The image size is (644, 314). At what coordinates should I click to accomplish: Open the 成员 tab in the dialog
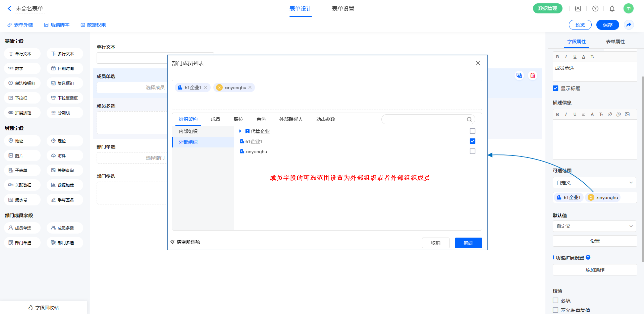(215, 119)
